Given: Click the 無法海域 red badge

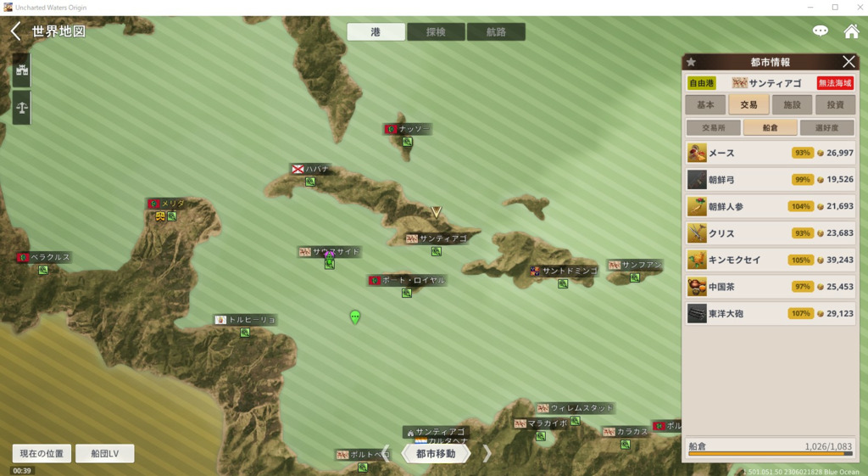Looking at the screenshot, I should (x=835, y=83).
